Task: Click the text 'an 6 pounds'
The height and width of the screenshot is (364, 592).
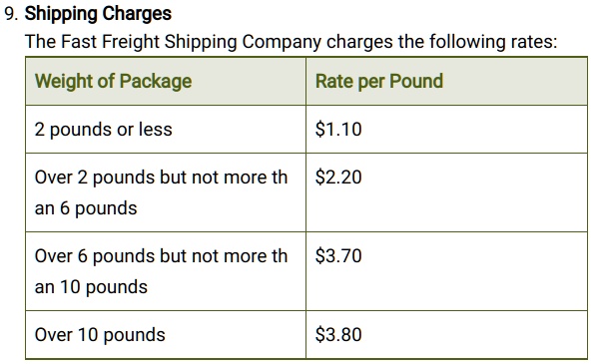Action: pos(86,208)
